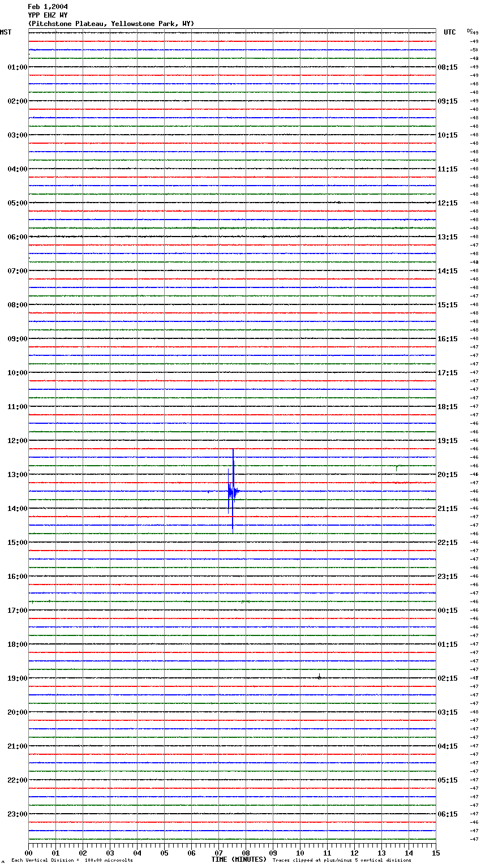Viewport: 481px width, 868px height.
Task: Click the '16:15' UTC time label
Action: click(x=448, y=339)
